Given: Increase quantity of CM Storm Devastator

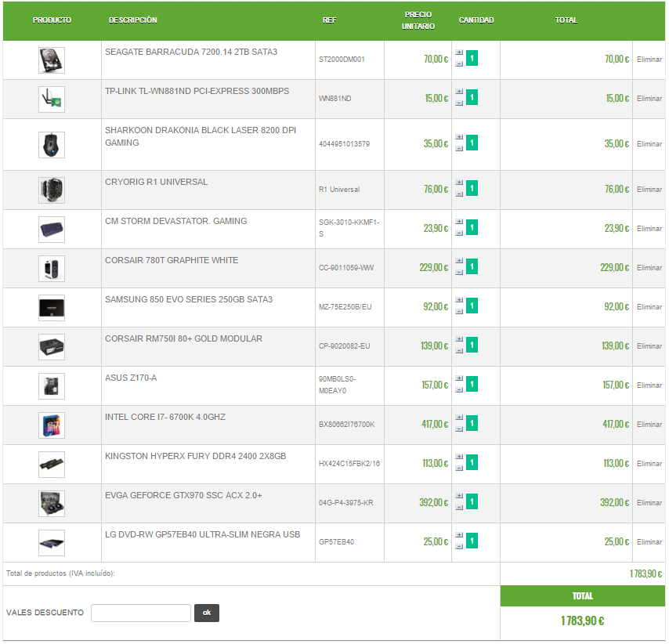Looking at the screenshot, I should [459, 222].
